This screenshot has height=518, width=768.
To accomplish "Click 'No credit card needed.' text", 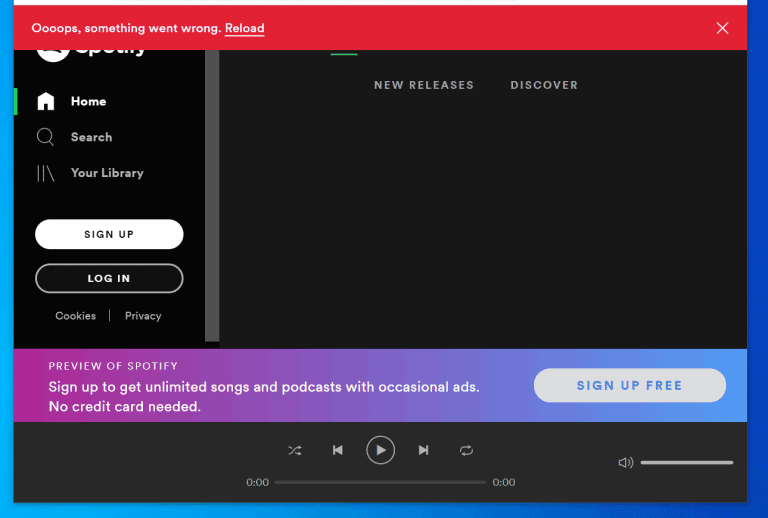I will click(x=125, y=406).
